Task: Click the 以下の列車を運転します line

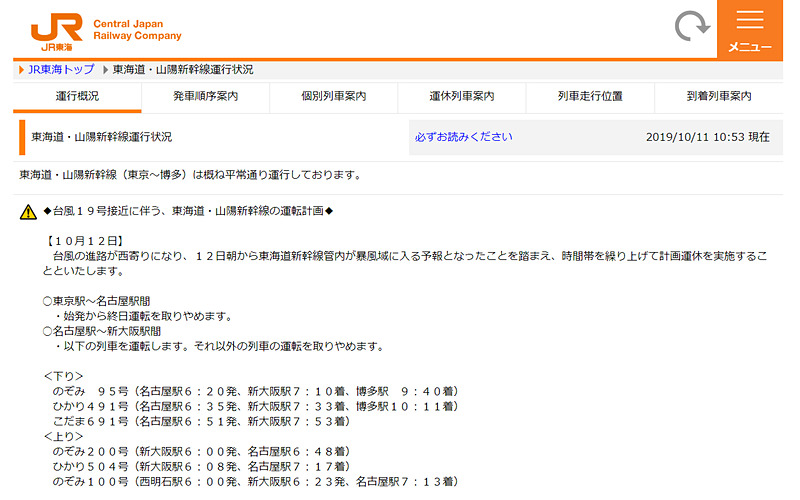Action: pyautogui.click(x=219, y=346)
